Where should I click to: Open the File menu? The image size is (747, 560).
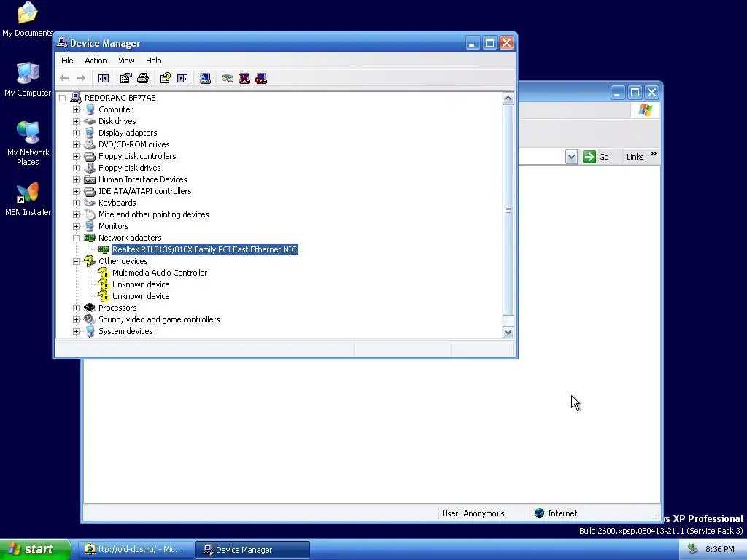point(67,61)
